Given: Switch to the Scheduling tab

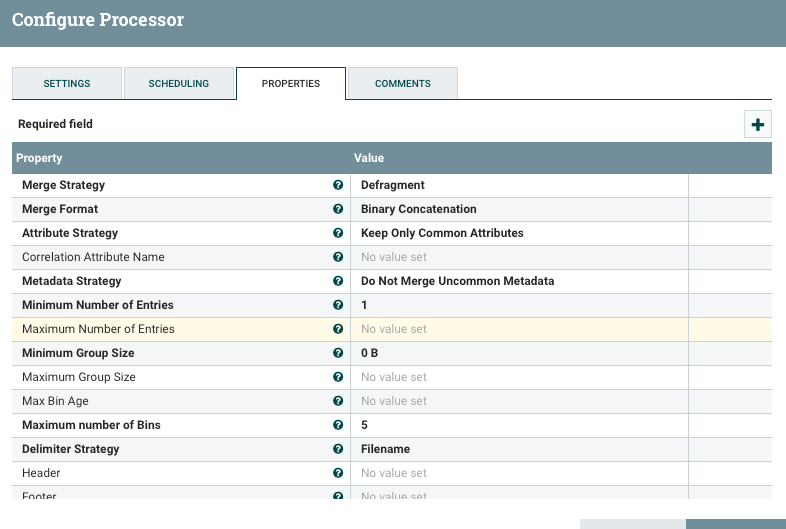Looking at the screenshot, I should (x=179, y=84).
